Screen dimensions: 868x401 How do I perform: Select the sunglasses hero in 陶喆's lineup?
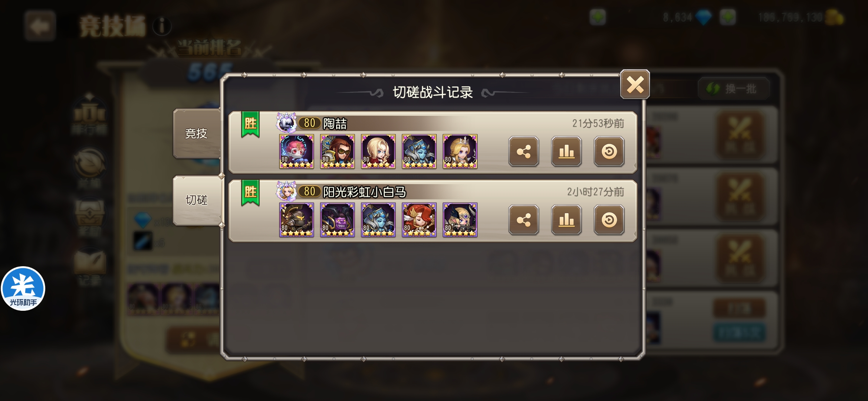pos(337,151)
